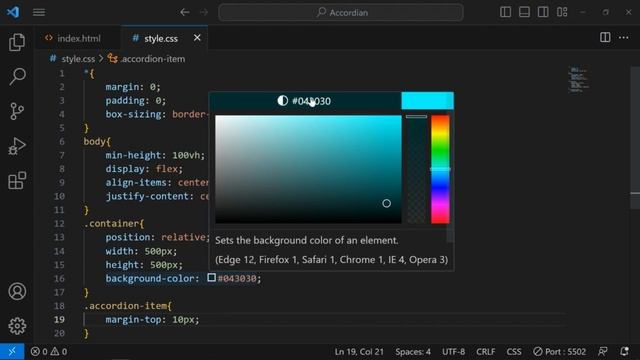Click the Port : 5502 Live Server item
The image size is (640, 360).
click(559, 351)
